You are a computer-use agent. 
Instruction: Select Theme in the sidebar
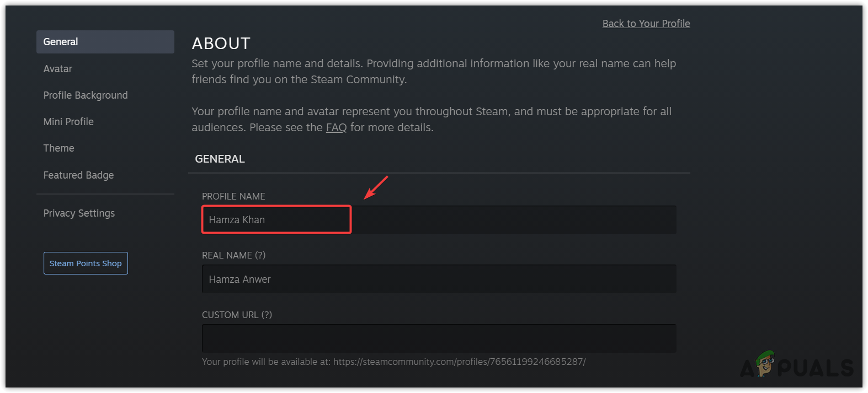(x=59, y=148)
